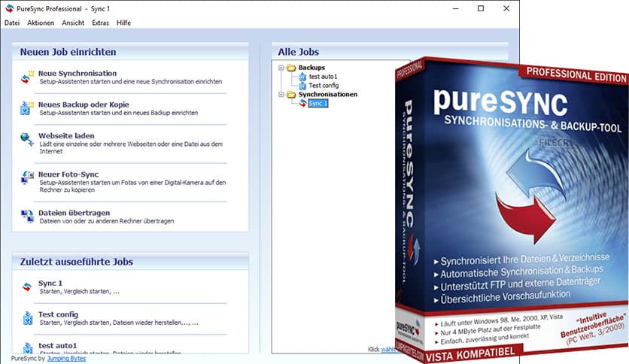
Task: Start Neuer Foto-Sync wizard
Action: point(68,174)
